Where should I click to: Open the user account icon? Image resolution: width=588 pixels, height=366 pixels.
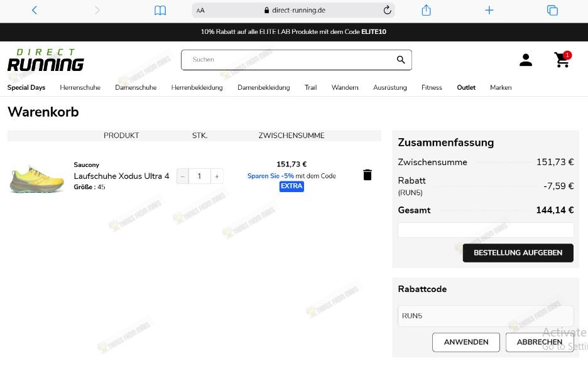[x=526, y=60]
